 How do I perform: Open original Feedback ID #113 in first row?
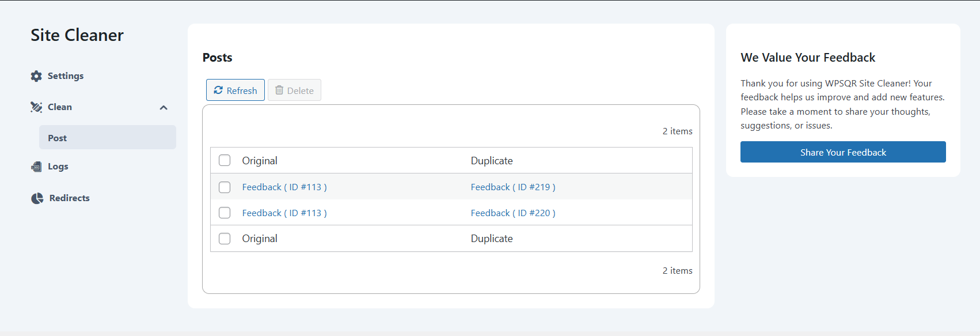tap(284, 187)
